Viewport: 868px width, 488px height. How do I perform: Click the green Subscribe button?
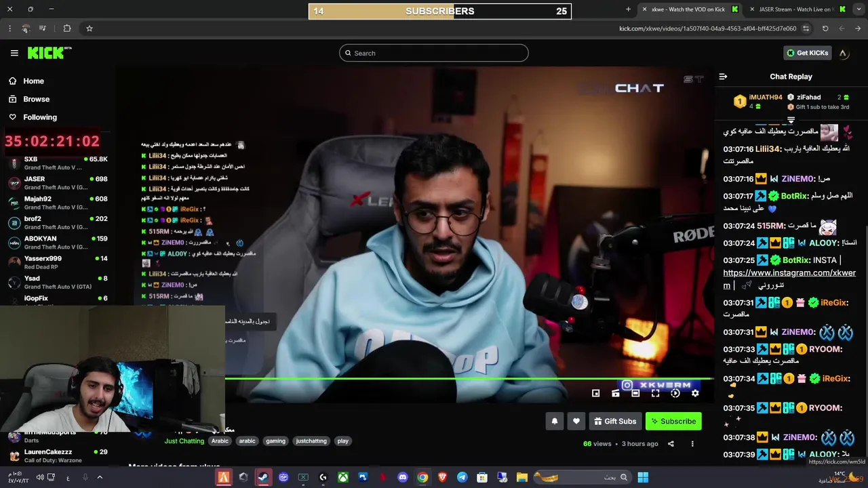(x=673, y=421)
